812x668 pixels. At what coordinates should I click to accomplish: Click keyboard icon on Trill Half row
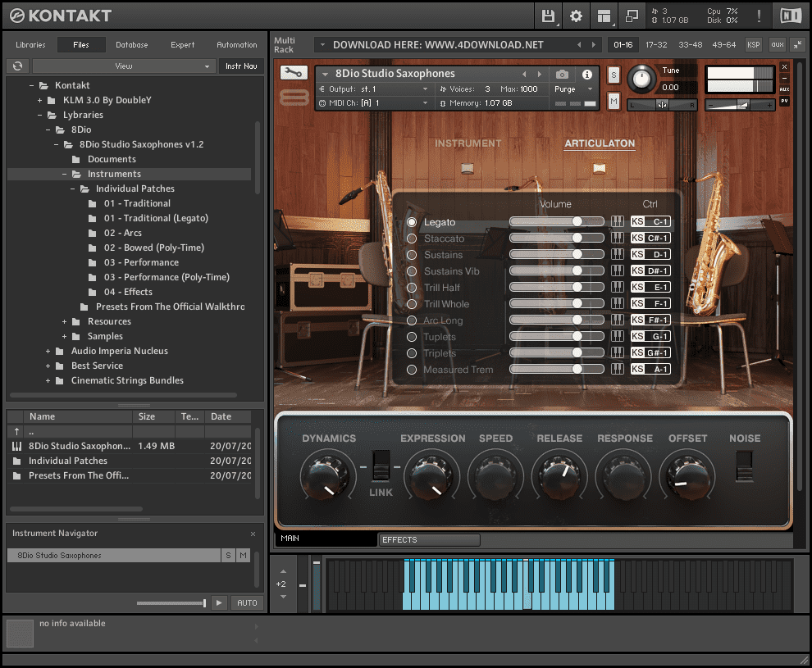coord(618,287)
